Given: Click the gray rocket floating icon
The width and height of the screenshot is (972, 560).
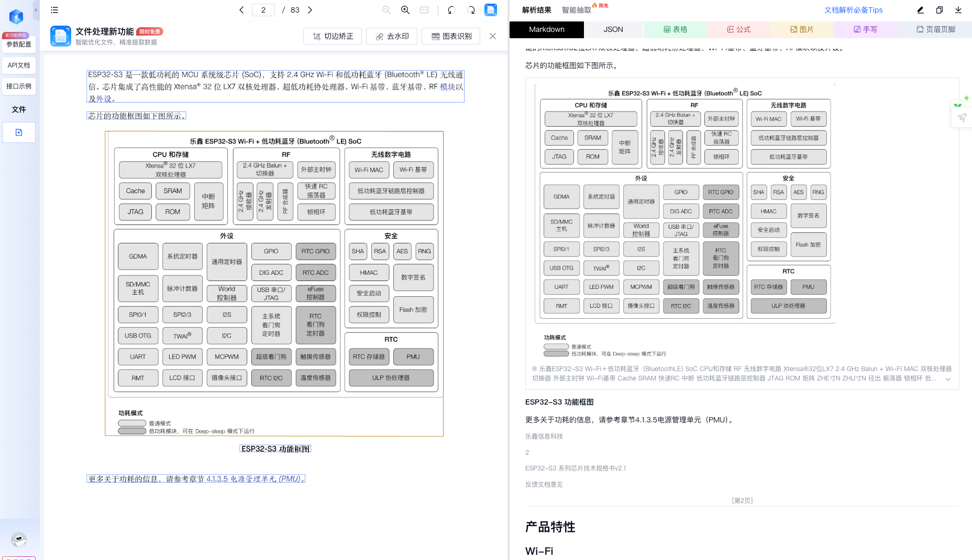Looking at the screenshot, I should coord(962,118).
